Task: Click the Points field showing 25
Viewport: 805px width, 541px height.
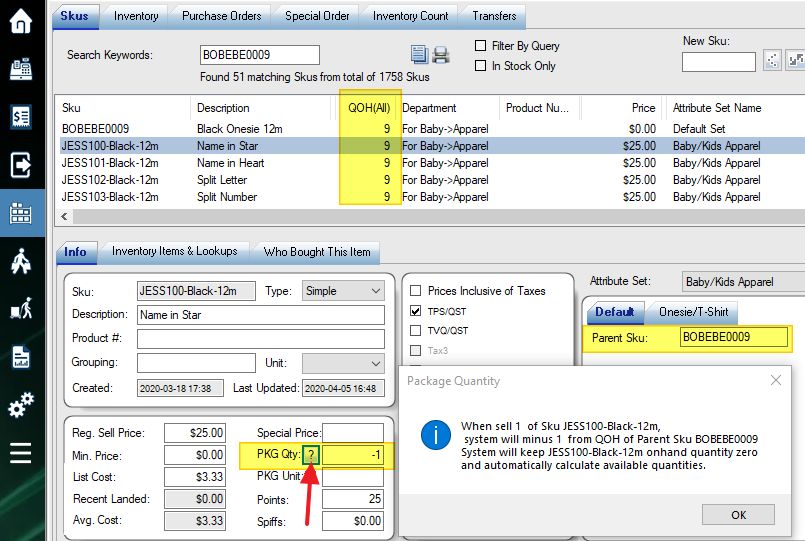Action: click(x=353, y=499)
